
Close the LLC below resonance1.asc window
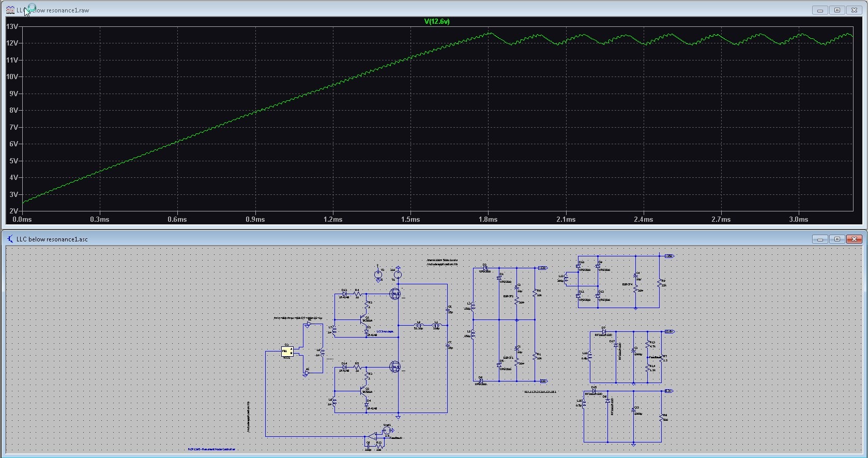[x=855, y=239]
